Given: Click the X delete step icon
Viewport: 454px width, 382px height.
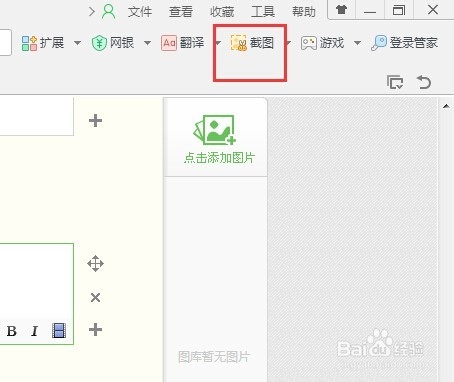Looking at the screenshot, I should (x=95, y=297).
